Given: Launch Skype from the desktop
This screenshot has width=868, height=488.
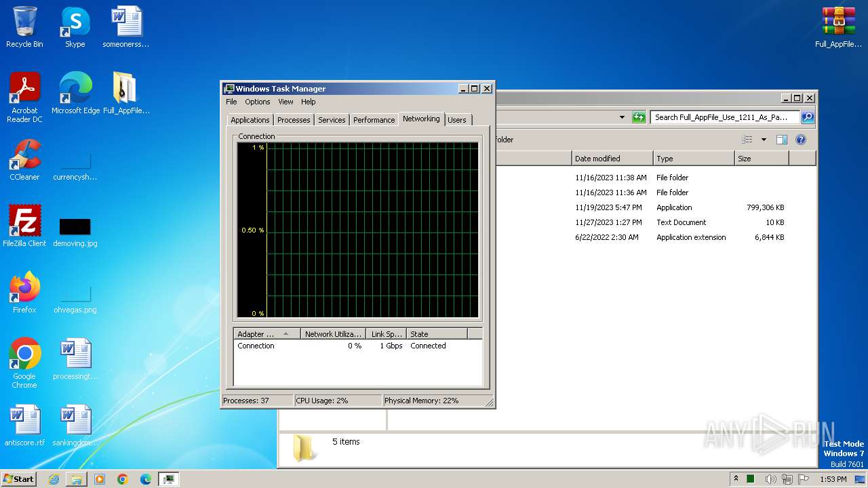Looking at the screenshot, I should (75, 27).
